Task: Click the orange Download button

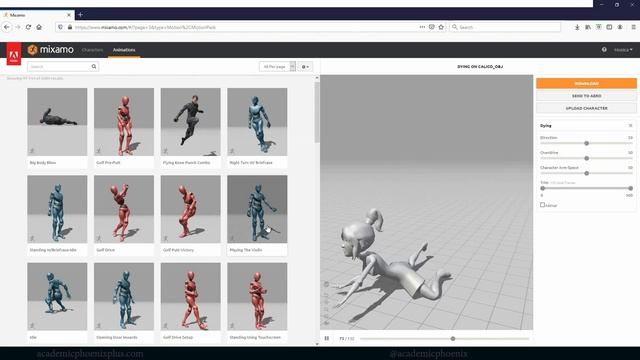Action: [x=586, y=83]
